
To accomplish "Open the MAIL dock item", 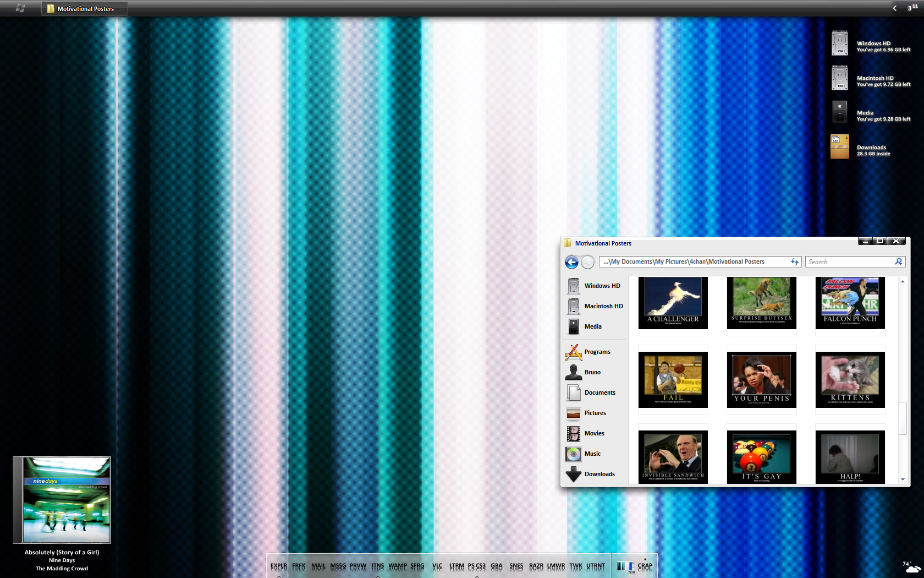I will pyautogui.click(x=318, y=566).
